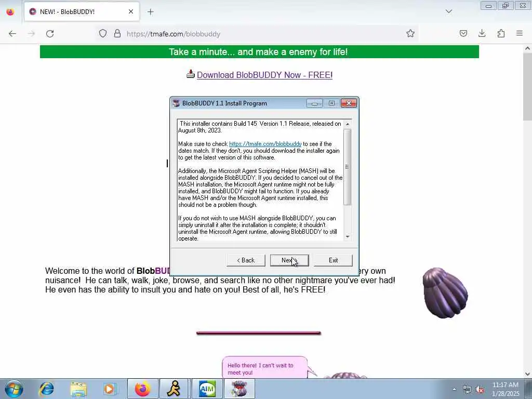Open the AIM logo taskbar button
Viewport: 532px width, 399px height.
[x=207, y=389]
